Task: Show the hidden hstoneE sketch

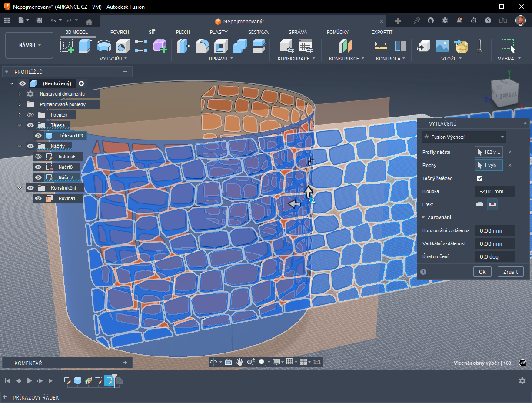Action: [x=38, y=157]
